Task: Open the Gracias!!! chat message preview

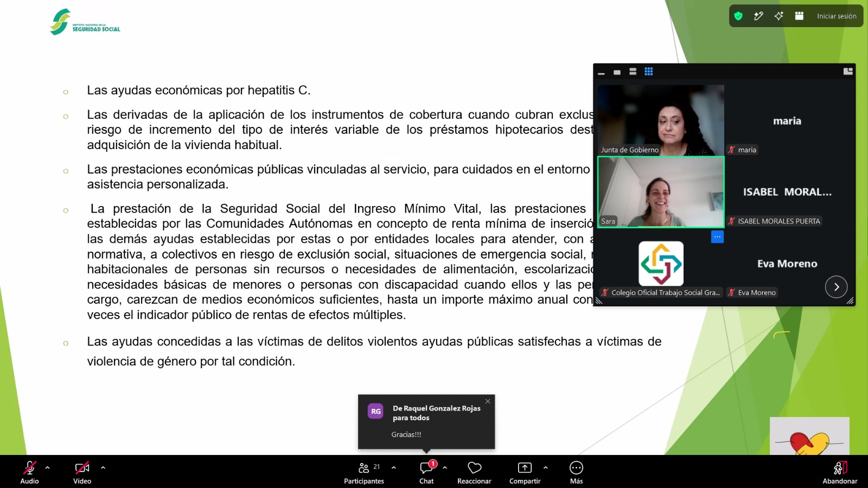Action: click(406, 434)
